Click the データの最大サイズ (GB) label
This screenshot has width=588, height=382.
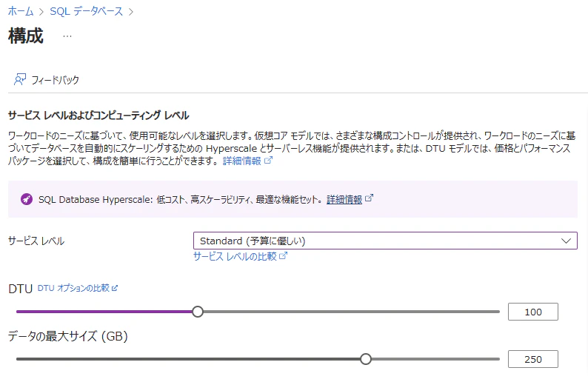pos(68,336)
